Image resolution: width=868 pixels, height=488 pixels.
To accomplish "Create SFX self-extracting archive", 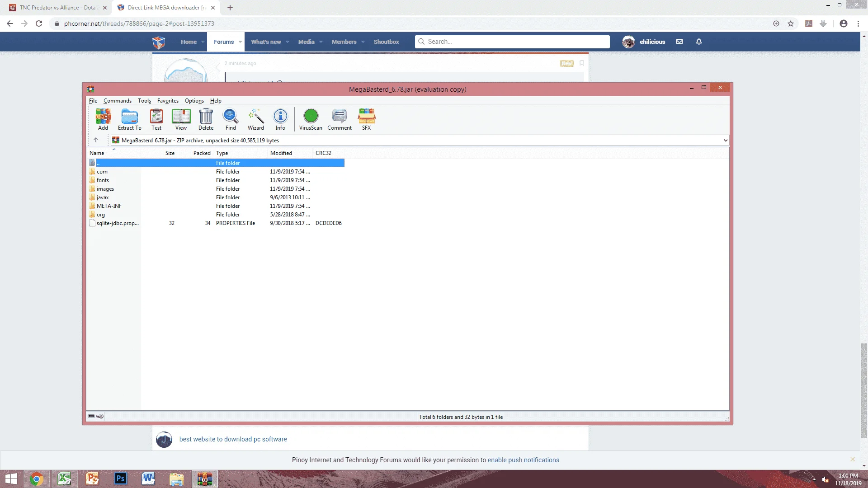I will [367, 119].
